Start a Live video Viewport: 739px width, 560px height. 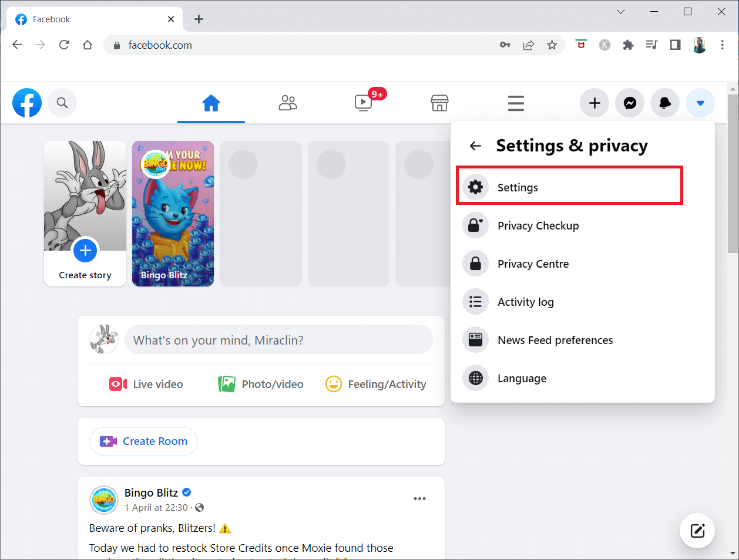point(146,384)
